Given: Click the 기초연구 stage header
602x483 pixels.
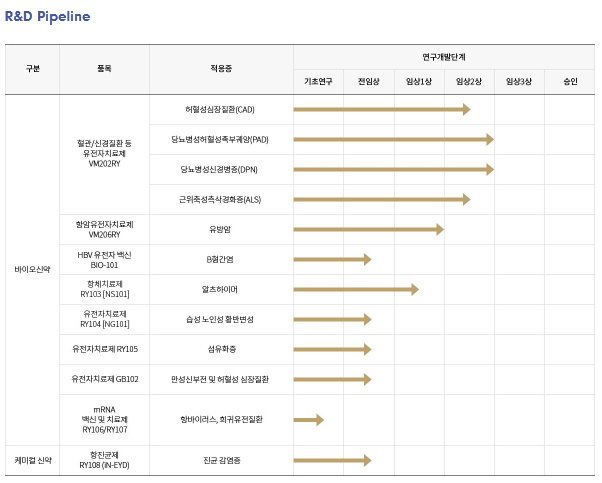Looking at the screenshot, I should 318,81.
